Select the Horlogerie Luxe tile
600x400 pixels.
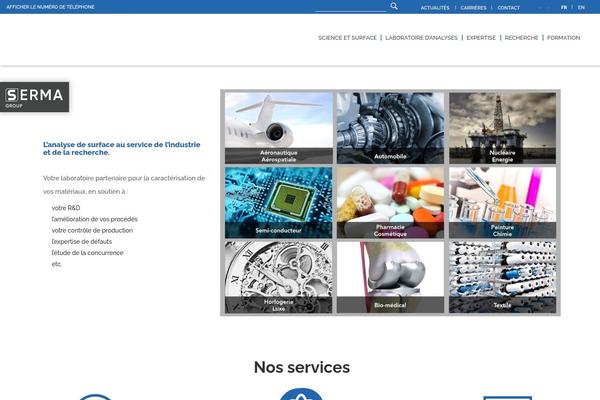[279, 277]
